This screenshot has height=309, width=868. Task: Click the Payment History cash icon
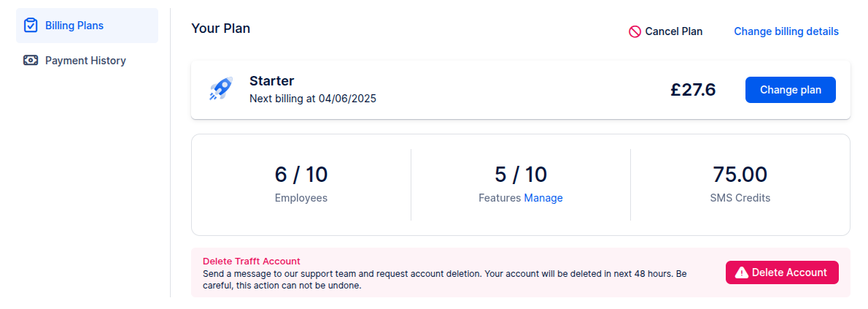pos(31,61)
